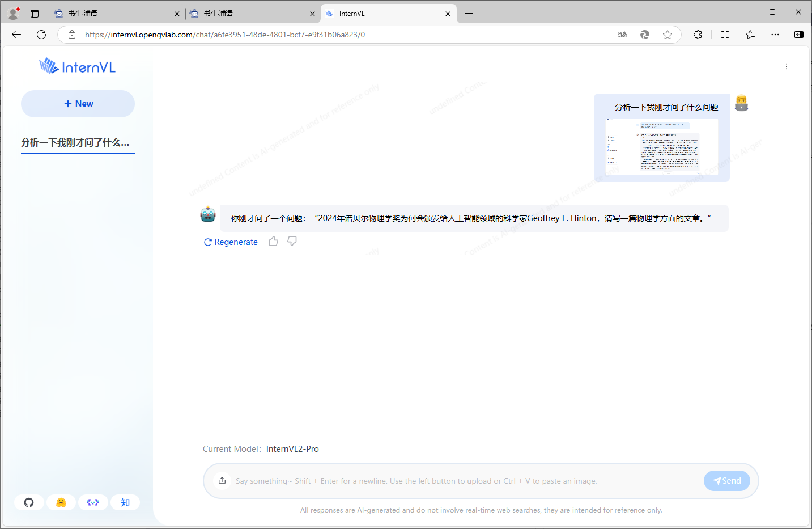The width and height of the screenshot is (812, 529).
Task: Open the uploaded screenshot thumbnail in message
Action: (661, 147)
